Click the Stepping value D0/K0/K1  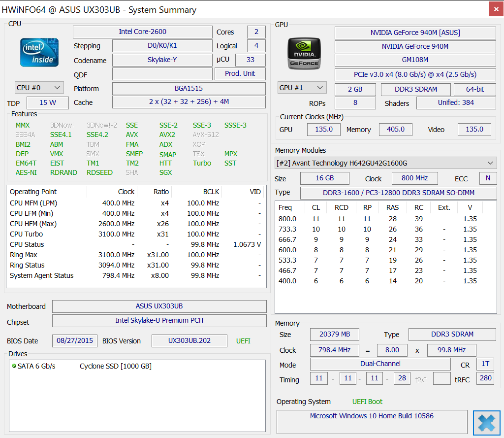162,46
